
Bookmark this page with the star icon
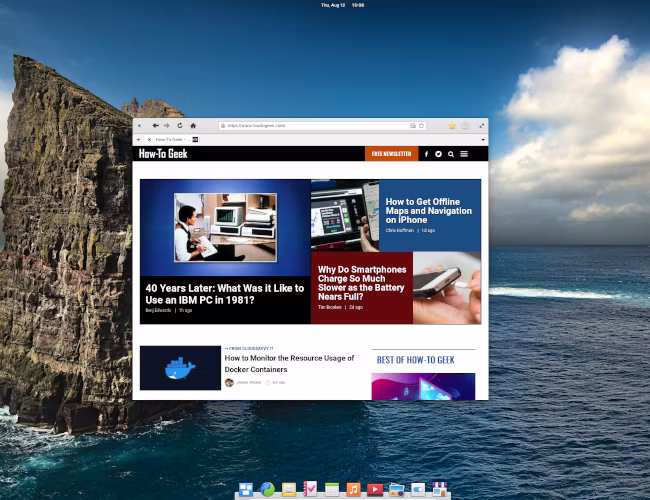pyautogui.click(x=421, y=126)
